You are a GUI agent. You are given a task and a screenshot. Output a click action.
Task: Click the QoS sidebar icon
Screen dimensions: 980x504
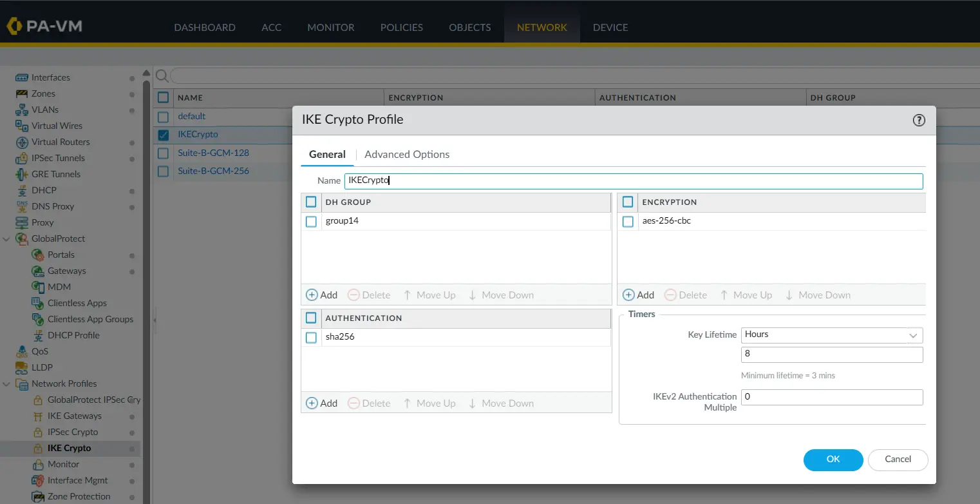coord(22,351)
